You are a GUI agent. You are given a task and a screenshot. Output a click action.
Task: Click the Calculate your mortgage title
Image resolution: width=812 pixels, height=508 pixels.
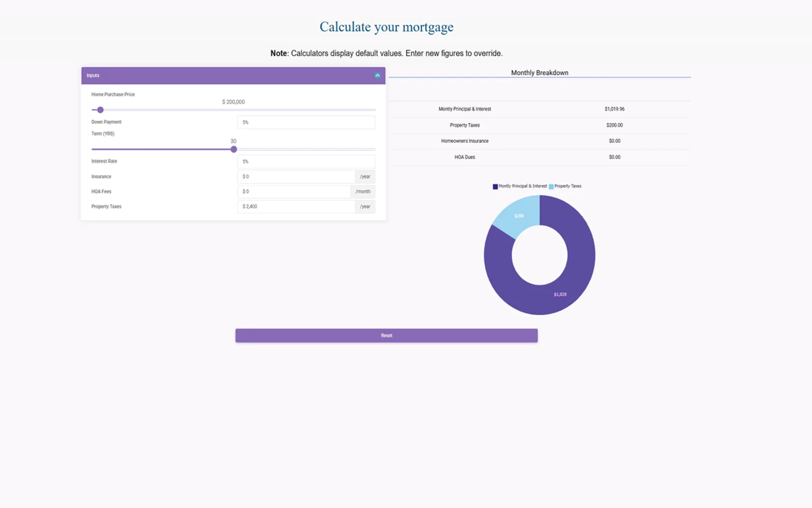click(x=386, y=27)
